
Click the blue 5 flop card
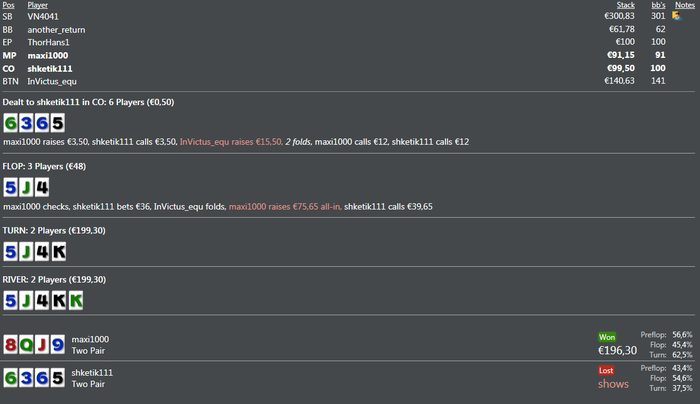coord(10,186)
